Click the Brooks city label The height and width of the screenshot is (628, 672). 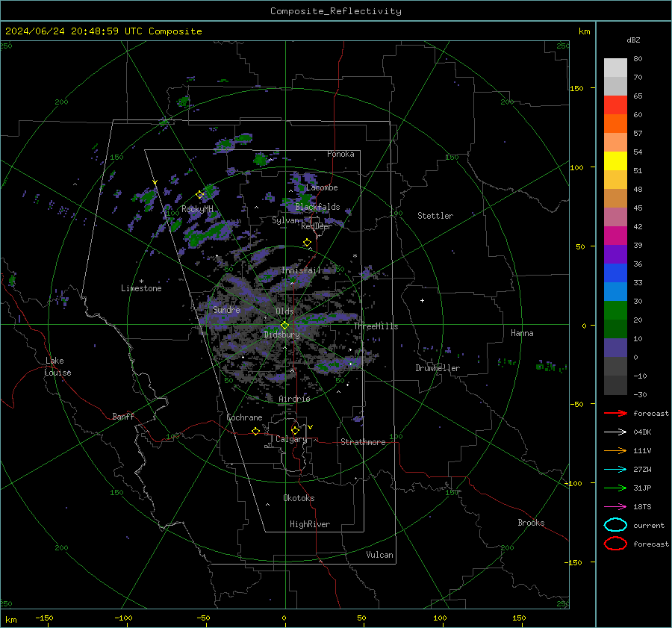[531, 523]
